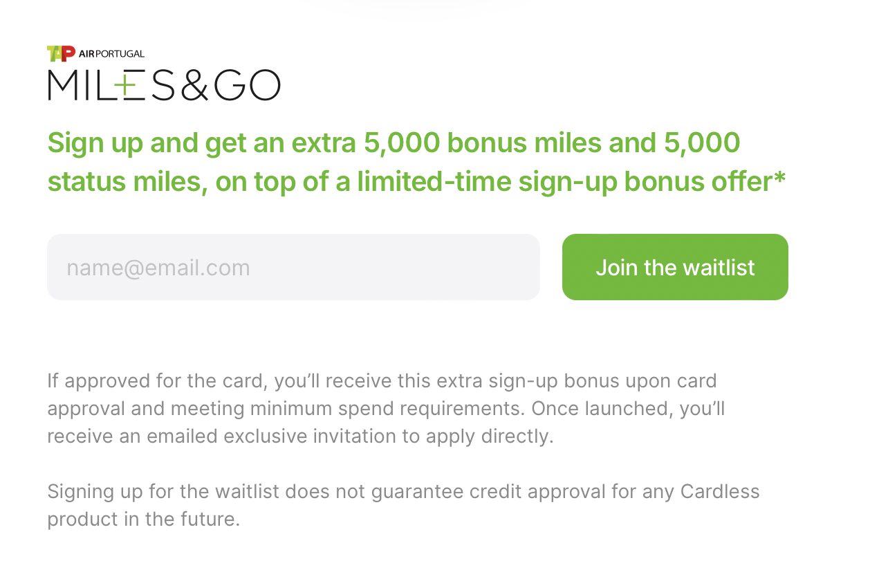Focus the name@email.com input field
Viewport: 870px width, 588px height.
[293, 267]
